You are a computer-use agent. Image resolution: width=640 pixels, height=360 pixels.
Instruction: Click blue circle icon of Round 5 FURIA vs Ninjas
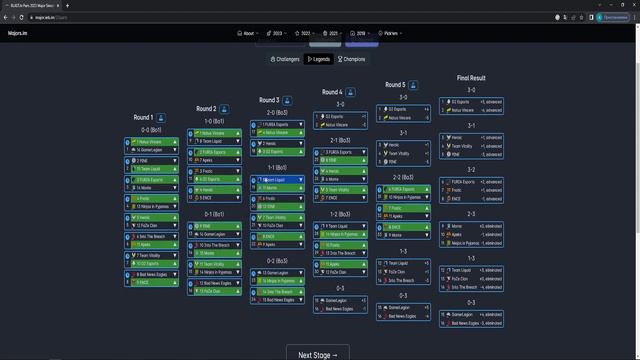(x=380, y=190)
